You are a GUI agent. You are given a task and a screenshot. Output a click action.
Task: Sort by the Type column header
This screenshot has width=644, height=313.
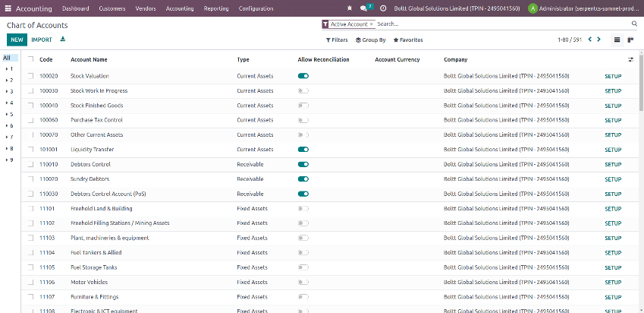(243, 60)
